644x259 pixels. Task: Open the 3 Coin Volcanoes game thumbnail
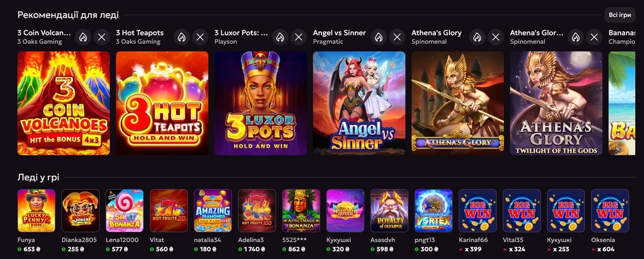(64, 103)
